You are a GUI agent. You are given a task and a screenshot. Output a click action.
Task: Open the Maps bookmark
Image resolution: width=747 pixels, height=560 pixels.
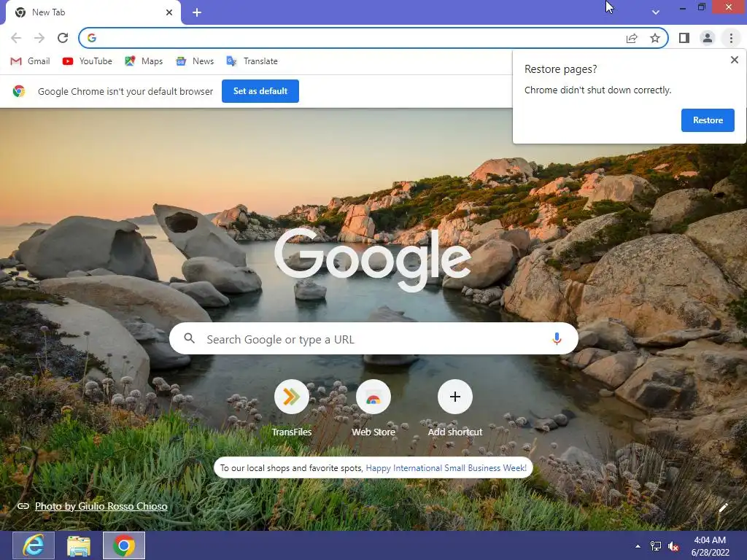pyautogui.click(x=144, y=61)
